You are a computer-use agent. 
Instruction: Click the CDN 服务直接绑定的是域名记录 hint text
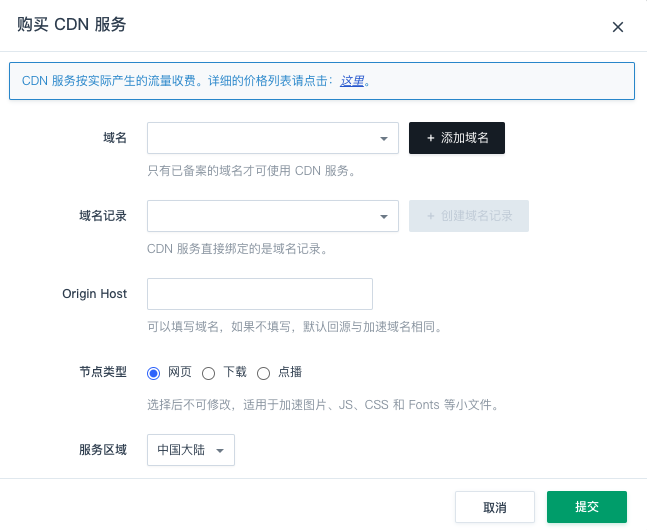tap(237, 248)
